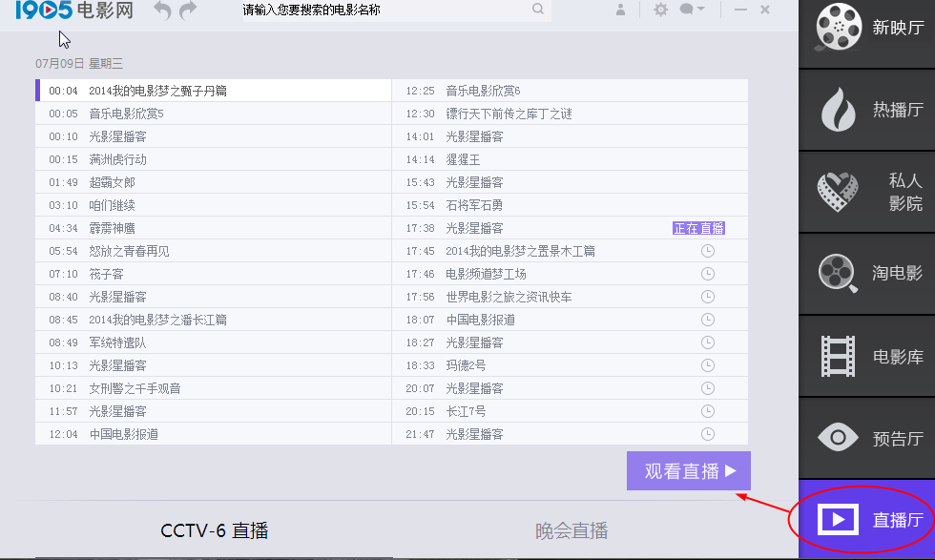
Task: Click the 正在直播 badge at 17:38
Action: click(698, 228)
